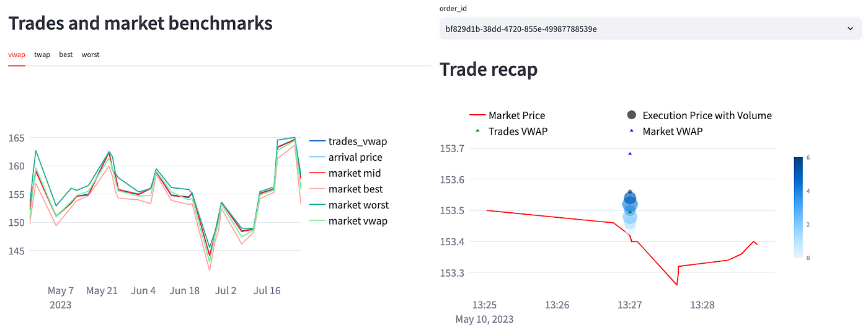
Task: Click the Execution Price with Volume circle icon
Action: point(632,115)
